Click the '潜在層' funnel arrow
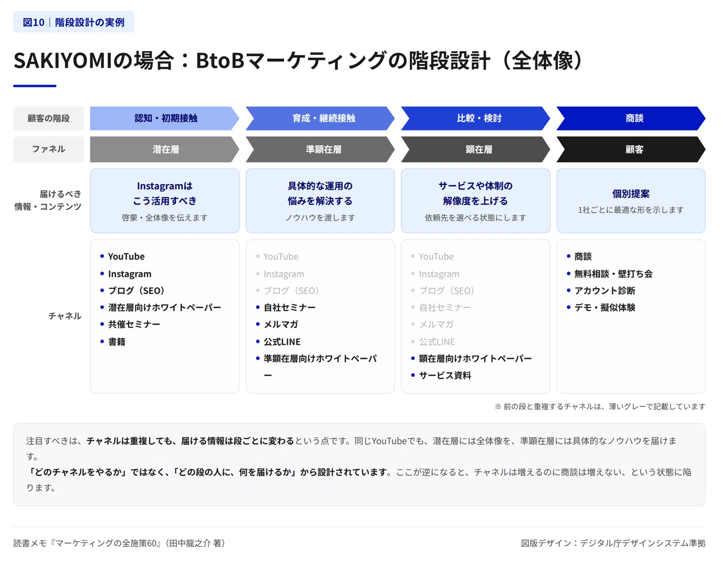This screenshot has height=564, width=728. pyautogui.click(x=165, y=149)
